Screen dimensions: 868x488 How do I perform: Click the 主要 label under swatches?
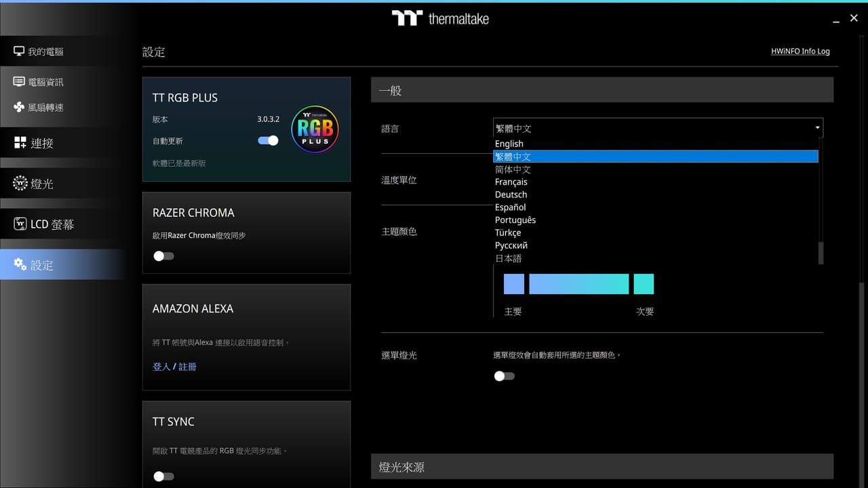pyautogui.click(x=513, y=312)
